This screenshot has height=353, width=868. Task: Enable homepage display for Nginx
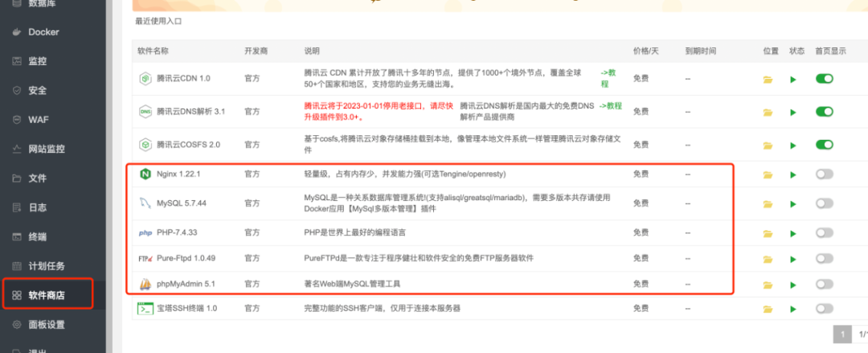[x=825, y=174]
